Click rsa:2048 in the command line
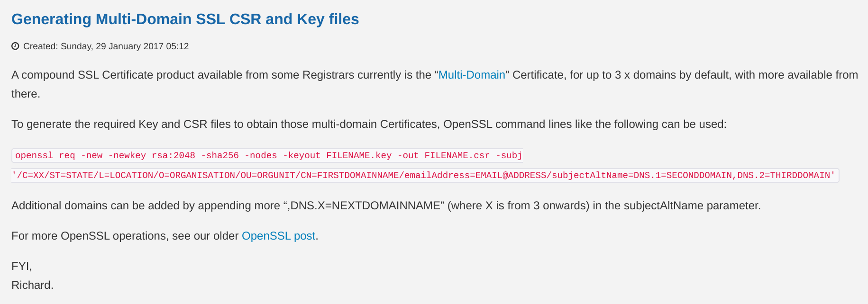 point(174,155)
